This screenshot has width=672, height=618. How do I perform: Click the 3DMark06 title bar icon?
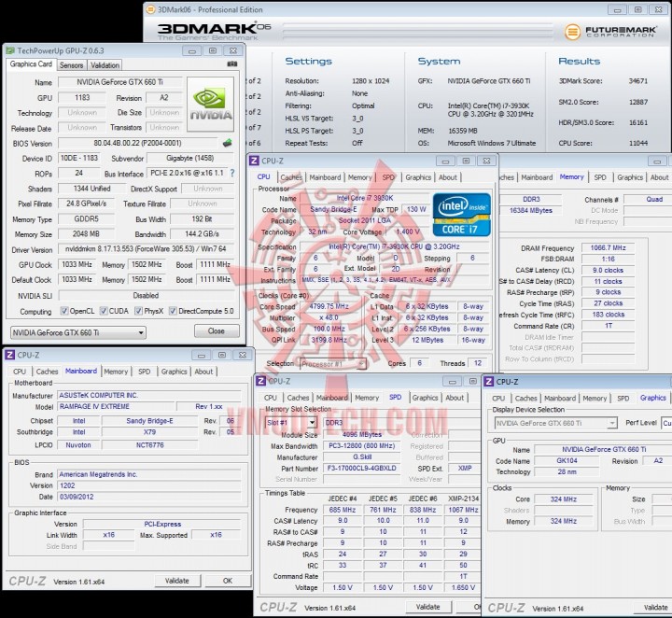[150, 9]
